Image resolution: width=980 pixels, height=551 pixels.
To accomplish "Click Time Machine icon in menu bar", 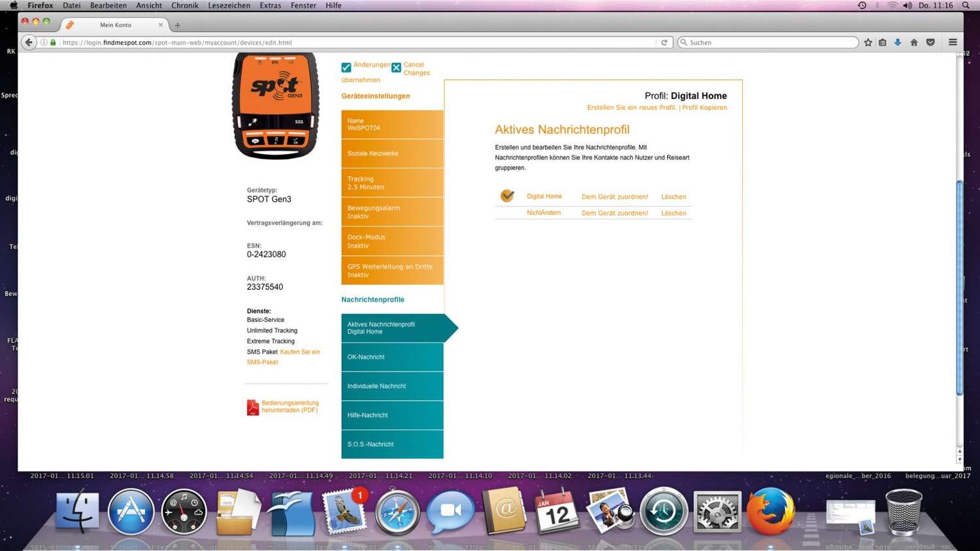I will pos(862,5).
